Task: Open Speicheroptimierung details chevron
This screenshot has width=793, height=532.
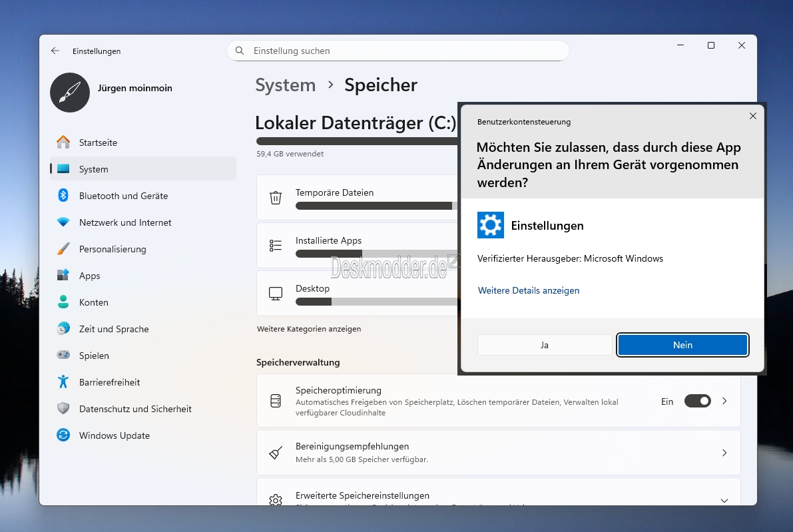Action: click(725, 401)
